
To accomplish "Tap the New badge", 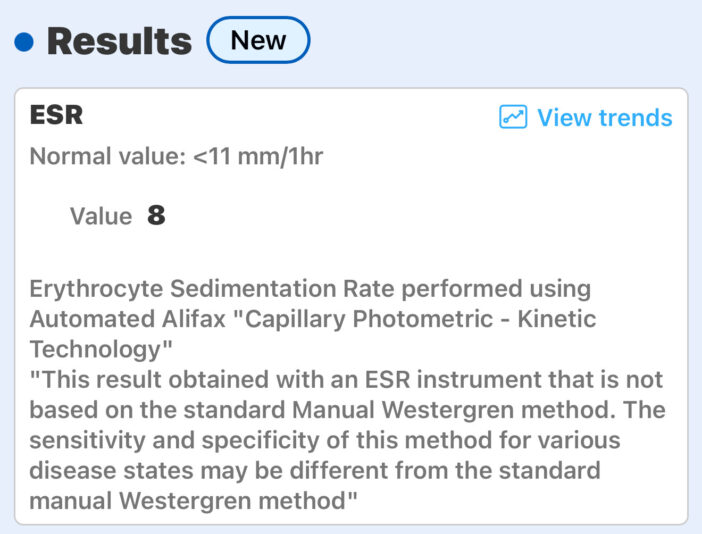I will click(x=258, y=40).
